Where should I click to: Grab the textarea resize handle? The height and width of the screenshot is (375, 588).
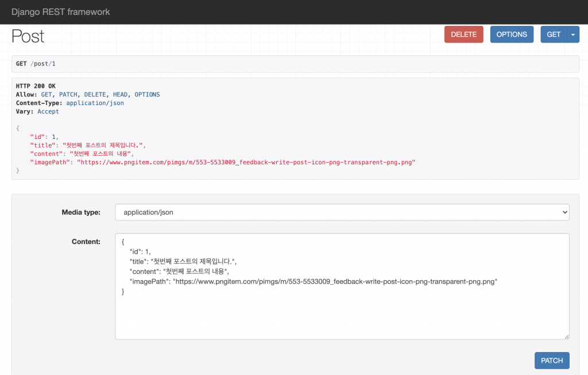[566, 337]
